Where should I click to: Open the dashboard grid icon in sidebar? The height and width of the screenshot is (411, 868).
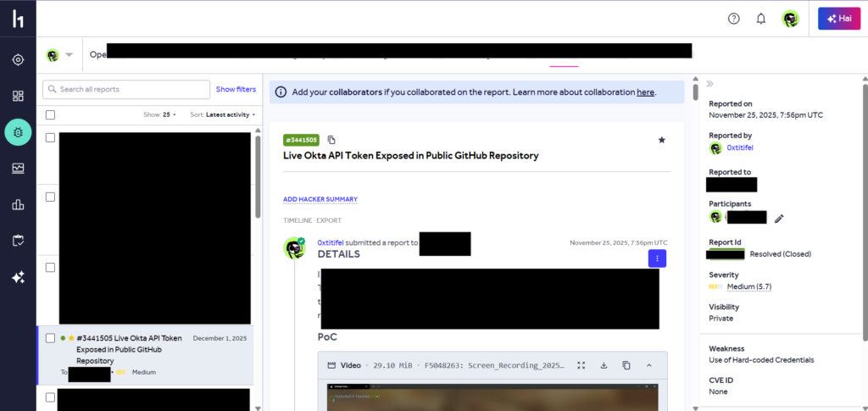coord(18,96)
